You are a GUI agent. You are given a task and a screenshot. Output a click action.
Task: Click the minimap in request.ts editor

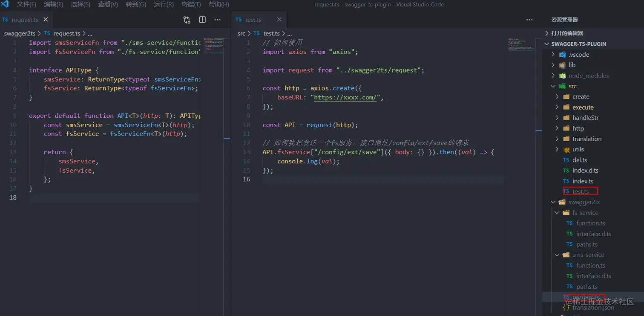click(x=214, y=45)
